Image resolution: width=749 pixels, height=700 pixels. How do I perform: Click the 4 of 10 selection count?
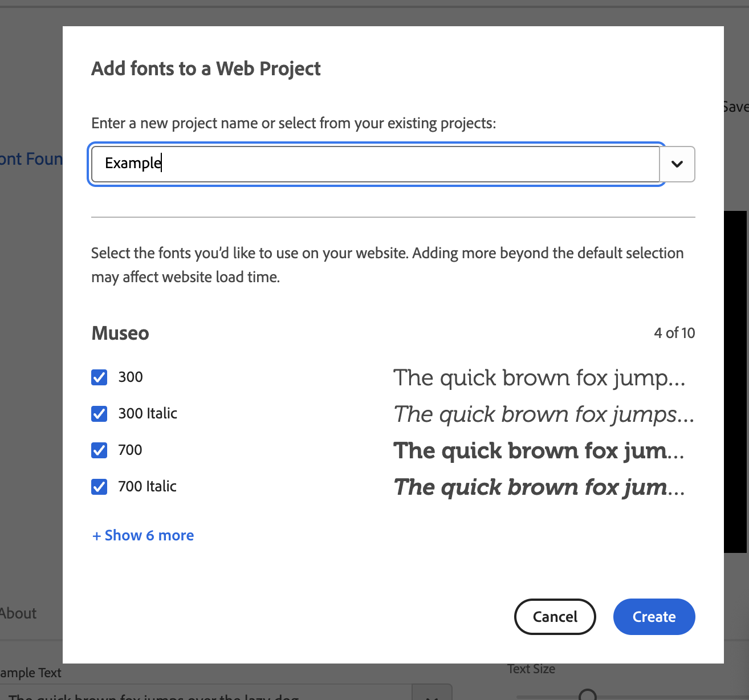(674, 333)
